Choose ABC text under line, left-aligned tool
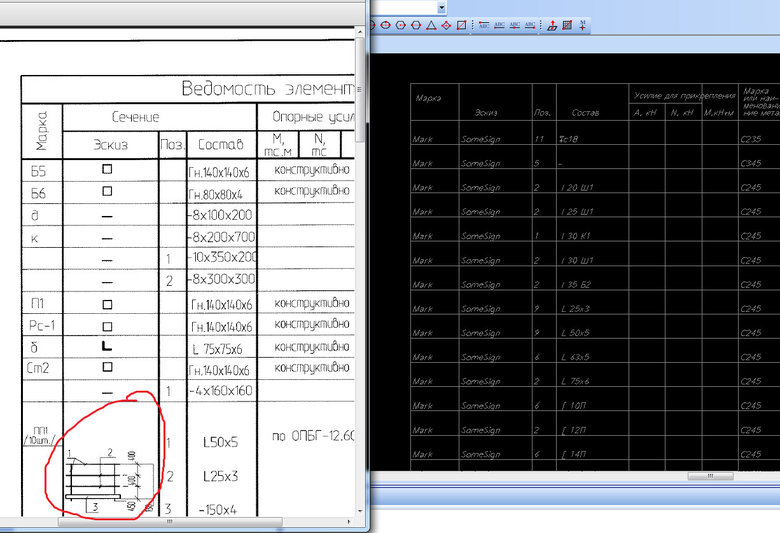Image resolution: width=780 pixels, height=533 pixels. click(484, 25)
